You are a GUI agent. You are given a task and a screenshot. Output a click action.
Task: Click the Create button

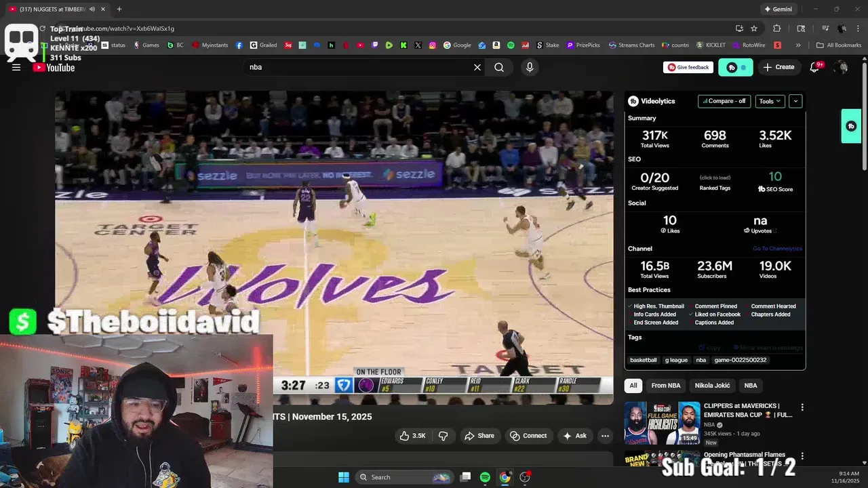click(x=778, y=67)
